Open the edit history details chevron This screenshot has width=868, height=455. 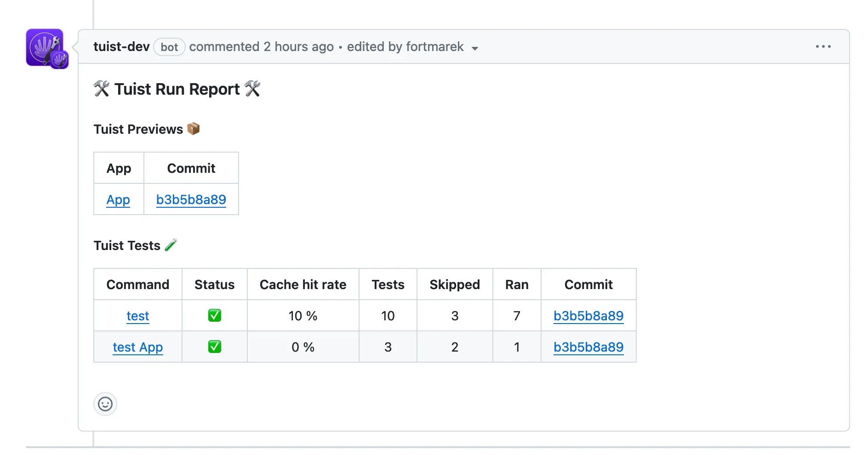[476, 48]
